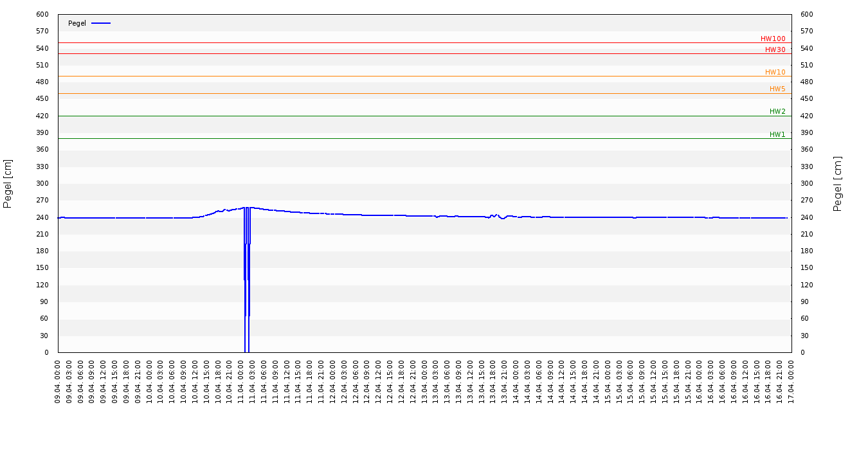Click the 600 value on left axis
868x450 pixels.
pos(42,14)
